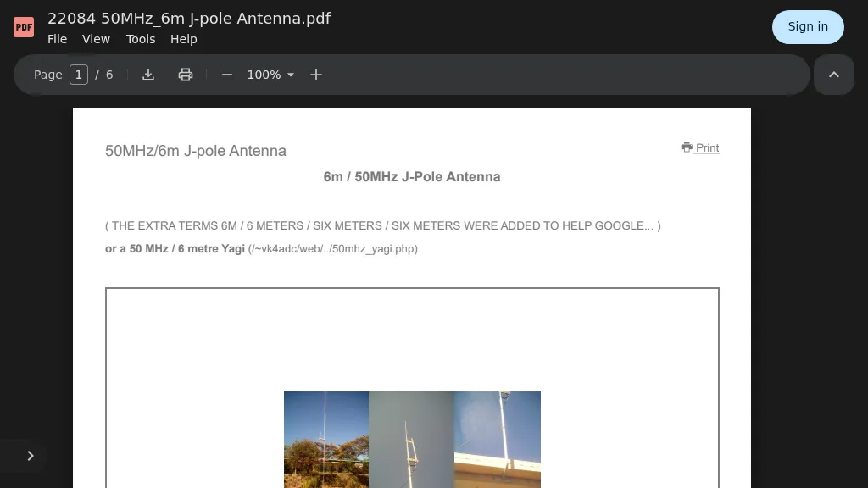Click the red PDF logo icon
This screenshot has width=868, height=488.
[24, 26]
